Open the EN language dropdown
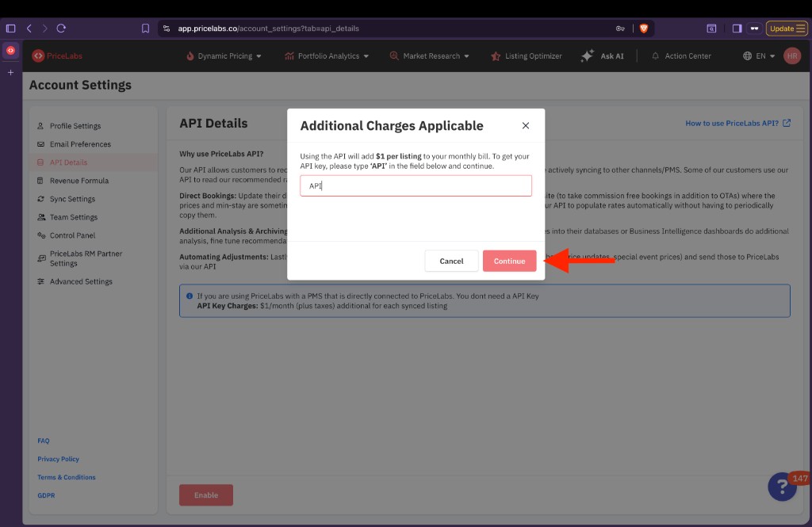812x527 pixels. [x=759, y=56]
